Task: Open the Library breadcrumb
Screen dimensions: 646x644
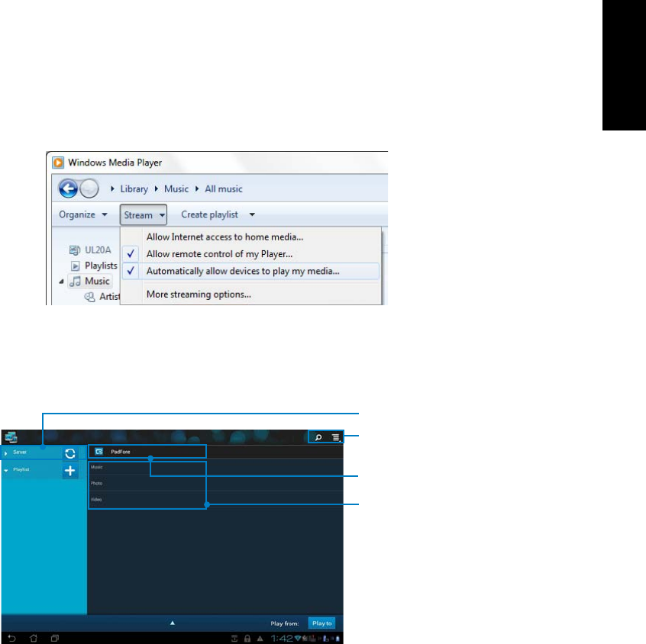Action: 134,189
